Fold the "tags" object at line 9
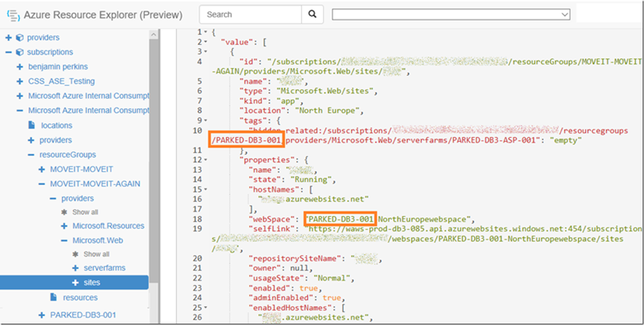 coord(205,121)
